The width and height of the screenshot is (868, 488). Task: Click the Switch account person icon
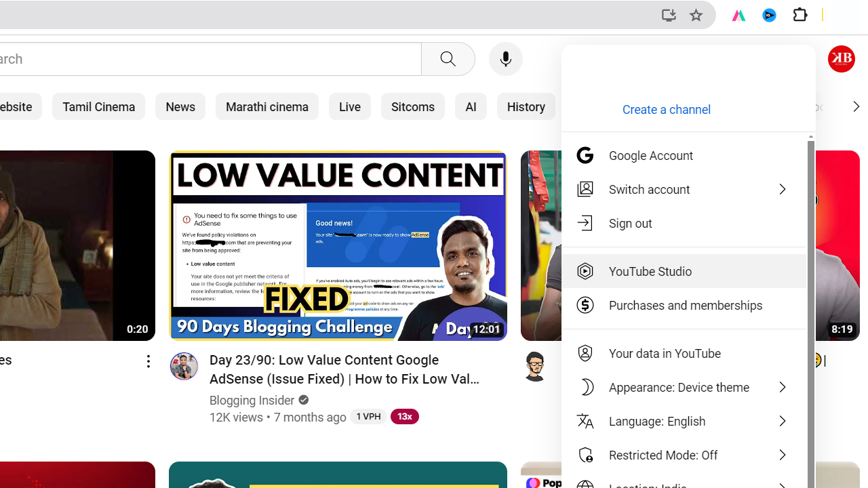coord(585,189)
